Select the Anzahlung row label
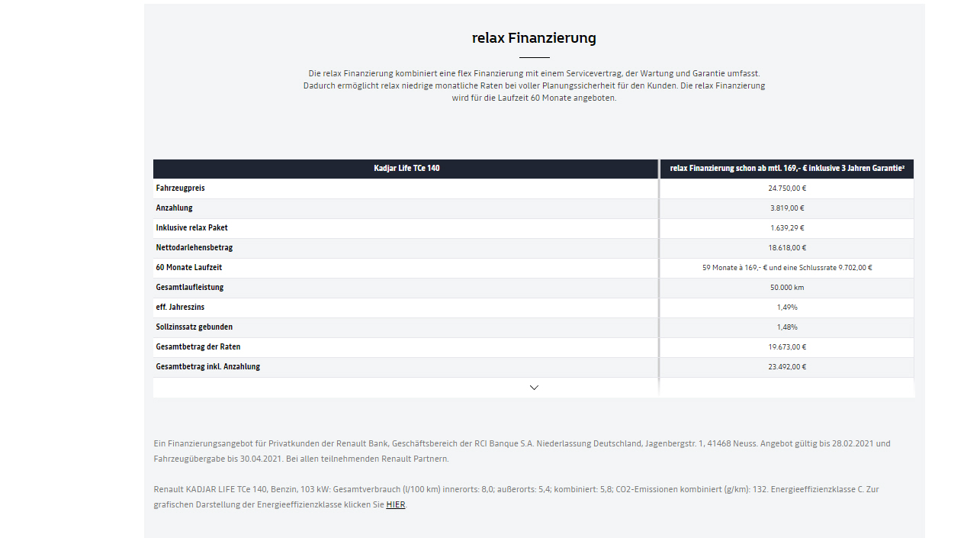 coord(175,208)
